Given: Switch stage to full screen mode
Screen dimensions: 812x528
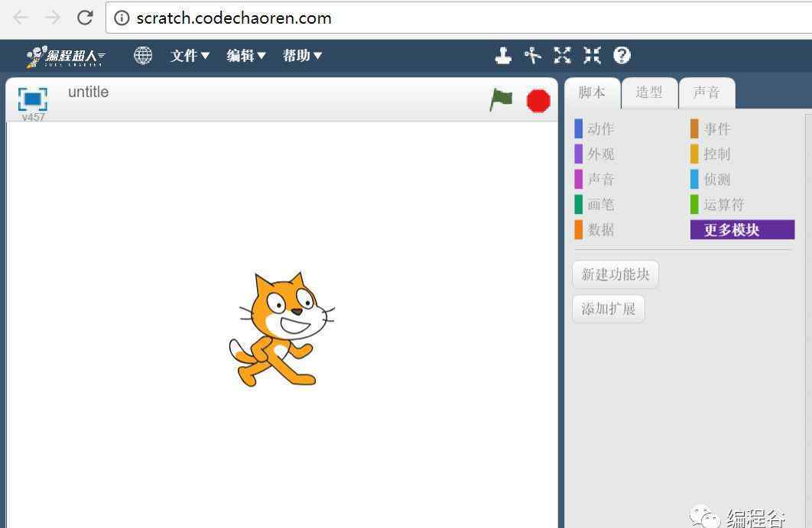Looking at the screenshot, I should pos(33,99).
